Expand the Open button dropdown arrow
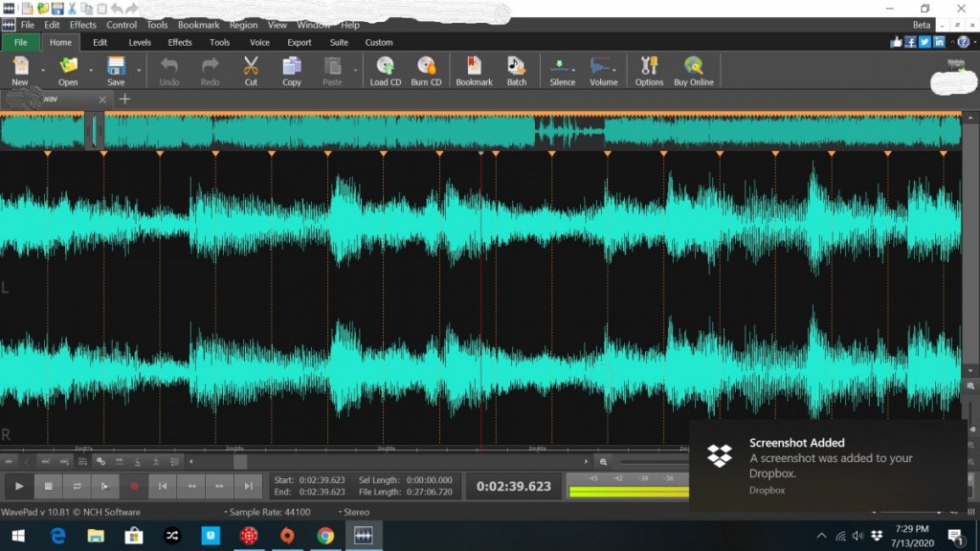Screen dimensions: 980x551 click(x=91, y=71)
